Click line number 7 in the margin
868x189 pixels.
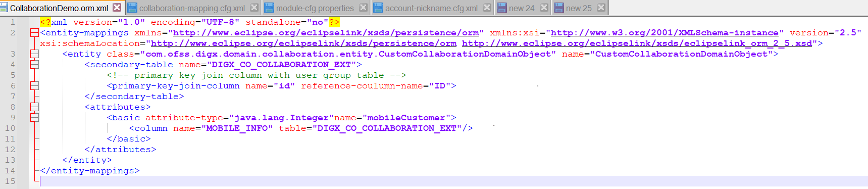coord(13,97)
